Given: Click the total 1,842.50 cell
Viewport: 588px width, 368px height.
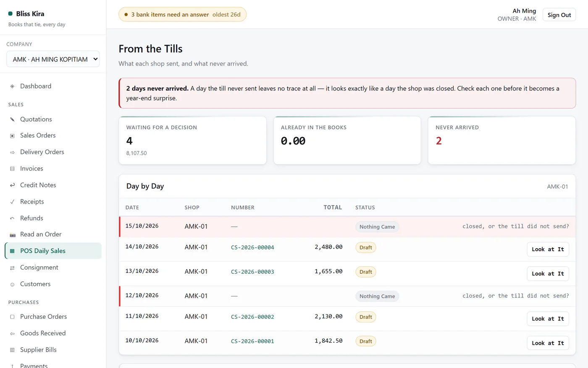Looking at the screenshot, I should click(328, 341).
